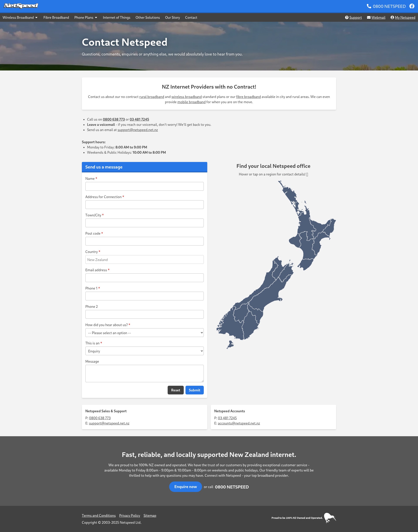Click the Enquire now button

[185, 487]
